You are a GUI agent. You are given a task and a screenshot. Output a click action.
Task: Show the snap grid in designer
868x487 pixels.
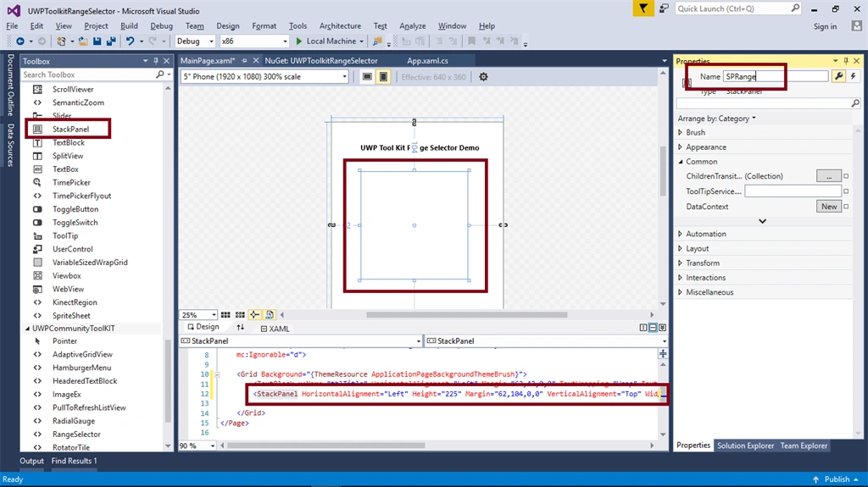225,315
